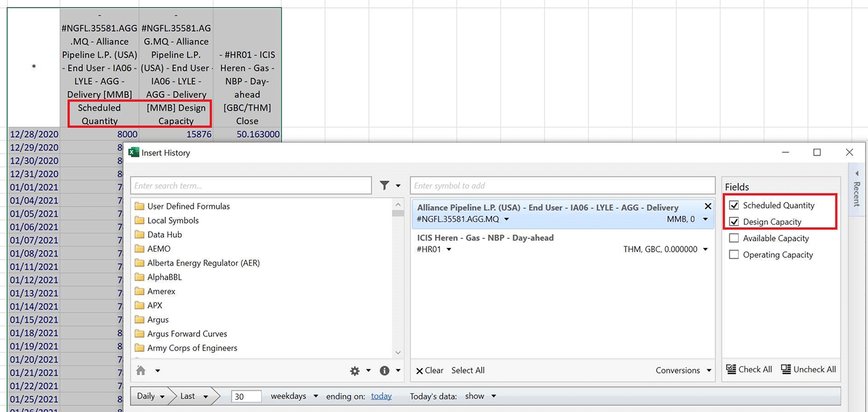This screenshot has width=868, height=412.
Task: Expand the gear settings dropdown arrow
Action: pos(368,371)
